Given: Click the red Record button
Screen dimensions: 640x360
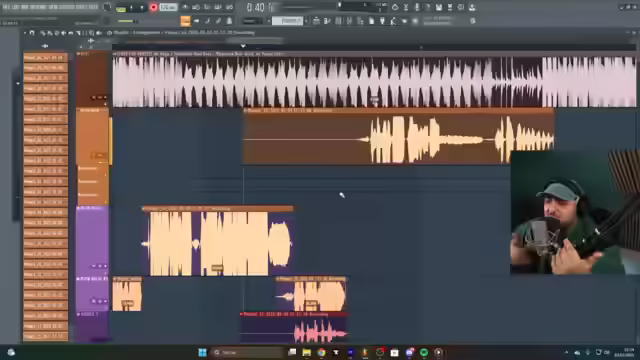Looking at the screenshot, I should pyautogui.click(x=153, y=7).
